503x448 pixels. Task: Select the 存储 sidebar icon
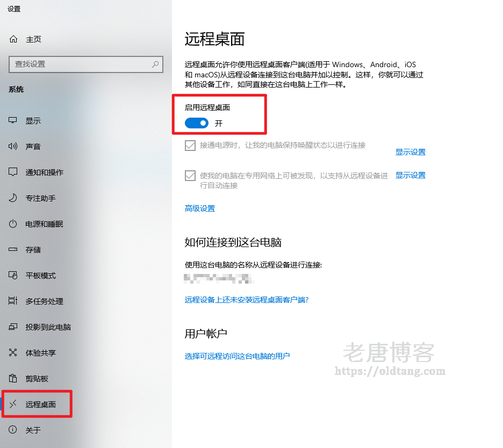click(13, 249)
